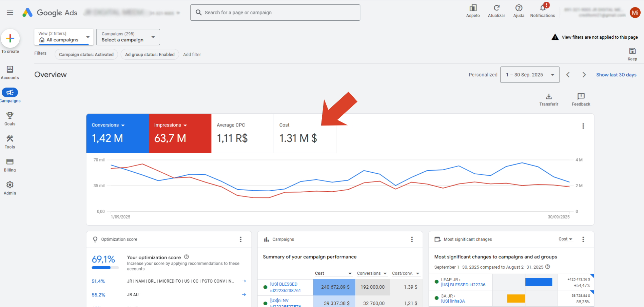Click Add filter
The width and height of the screenshot is (644, 307).
pos(192,55)
